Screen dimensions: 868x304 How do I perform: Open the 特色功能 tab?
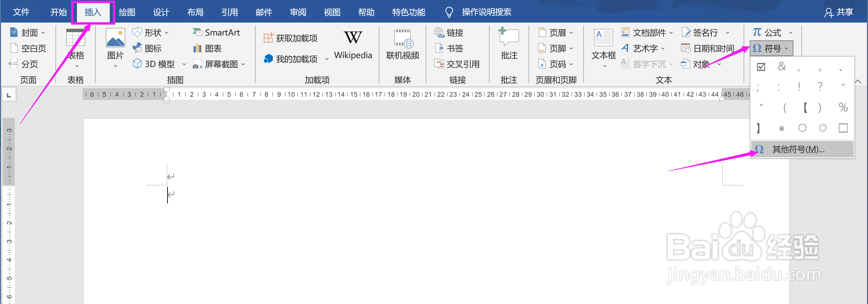[409, 12]
